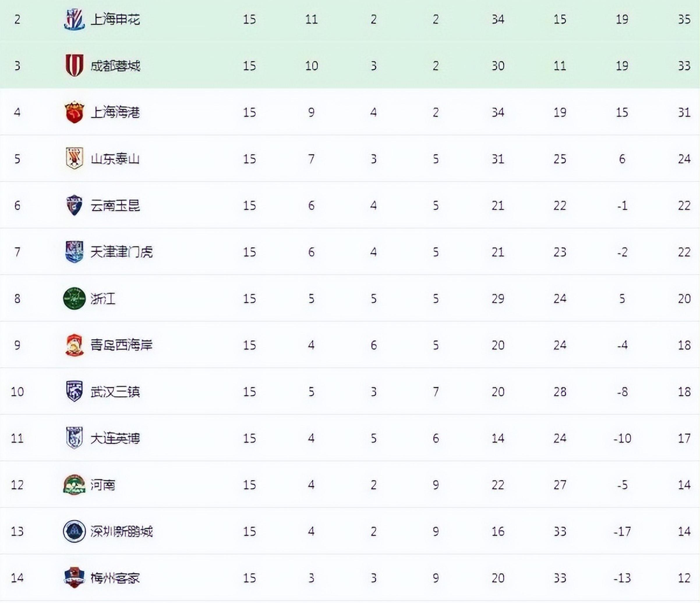Click Shanghai Shenhua's 35 points value
Screen dimensions: 700x603
coord(684,19)
